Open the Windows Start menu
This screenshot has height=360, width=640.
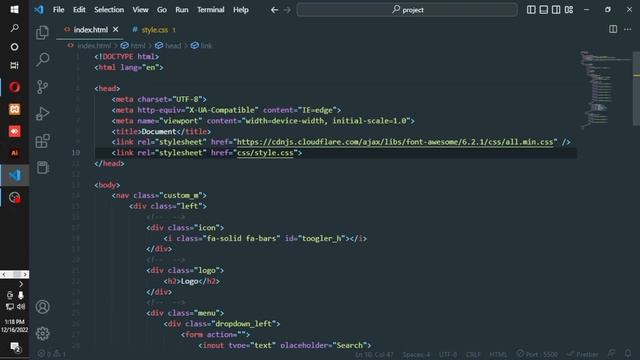(14, 9)
